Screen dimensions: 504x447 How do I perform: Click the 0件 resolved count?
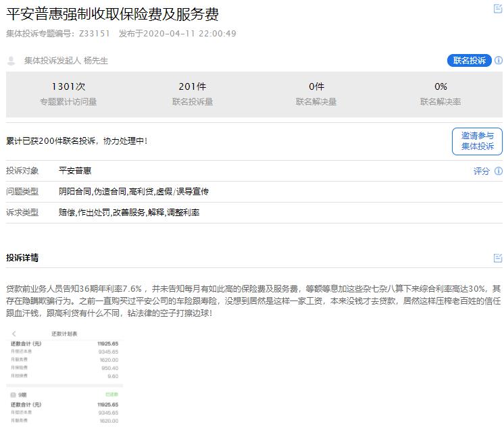[x=316, y=86]
